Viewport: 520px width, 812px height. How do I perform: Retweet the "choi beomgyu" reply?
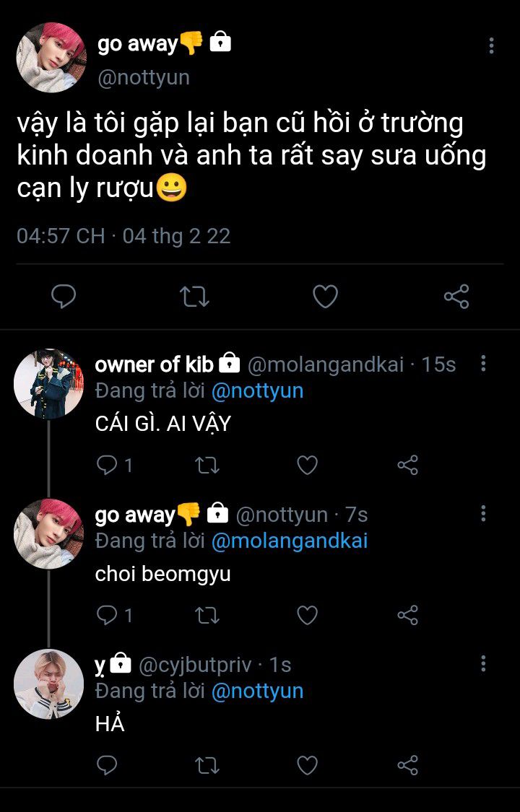pos(207,615)
